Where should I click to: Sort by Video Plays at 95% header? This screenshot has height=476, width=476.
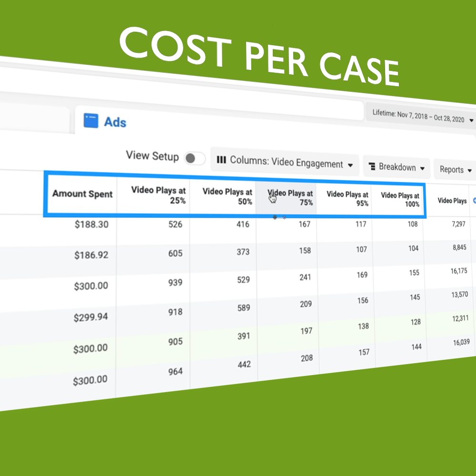tap(347, 198)
